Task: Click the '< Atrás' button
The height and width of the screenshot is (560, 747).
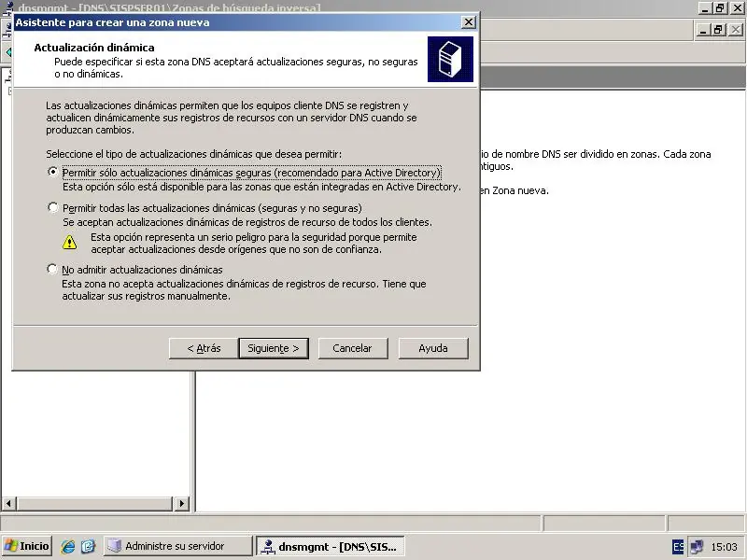Action: [204, 348]
